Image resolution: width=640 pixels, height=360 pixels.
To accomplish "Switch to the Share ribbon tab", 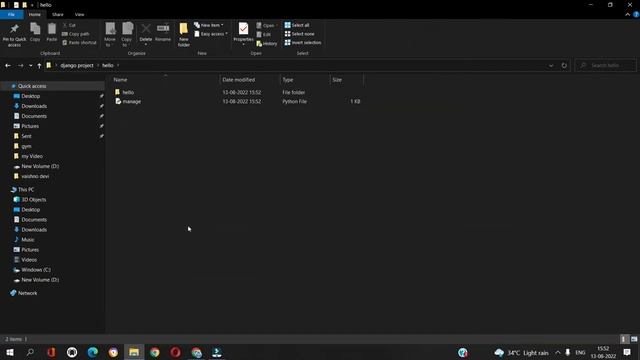I will pos(58,14).
